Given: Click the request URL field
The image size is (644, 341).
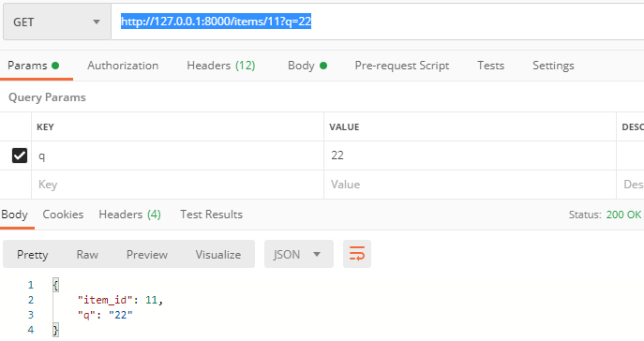Looking at the screenshot, I should 378,22.
